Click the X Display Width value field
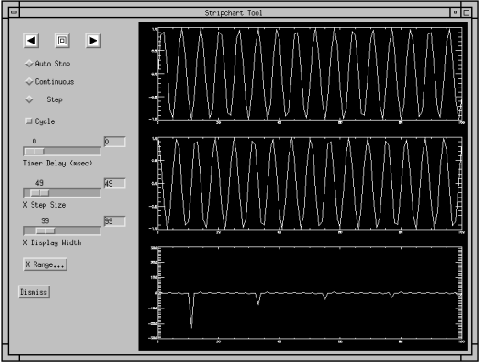Viewport: 480px width, 364px height. (115, 221)
